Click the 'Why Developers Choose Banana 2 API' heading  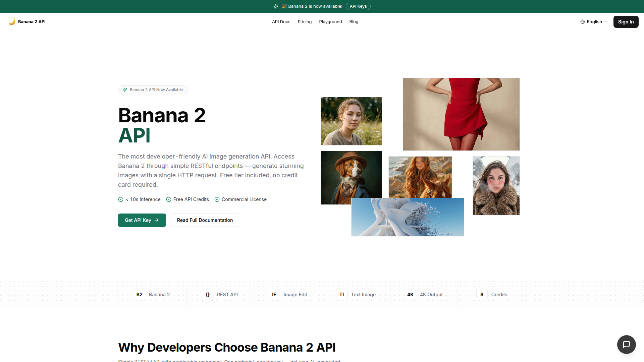[x=227, y=348]
